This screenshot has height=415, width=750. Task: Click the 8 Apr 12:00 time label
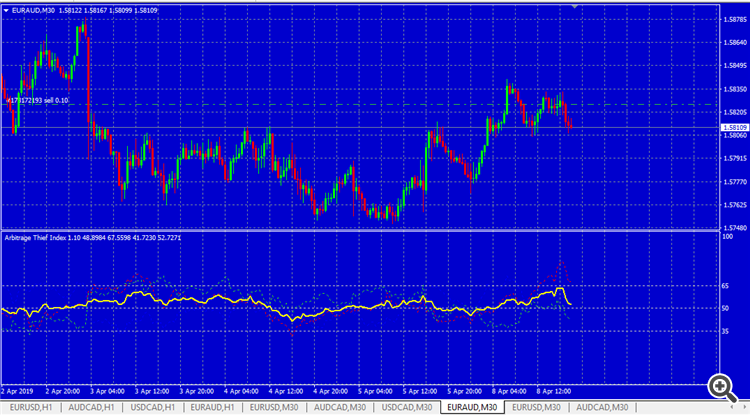point(553,391)
